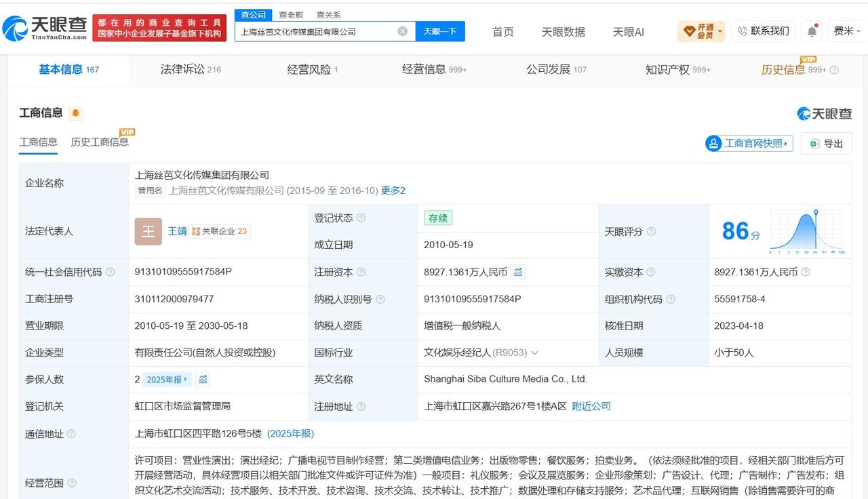Click the 86分 score distribution chart
This screenshot has width=868, height=499.
[x=807, y=231]
